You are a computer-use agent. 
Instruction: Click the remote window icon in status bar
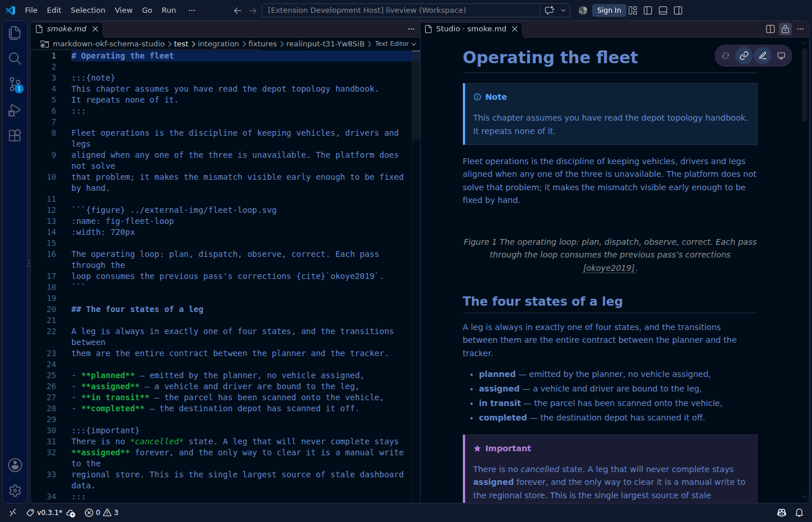coord(13,513)
